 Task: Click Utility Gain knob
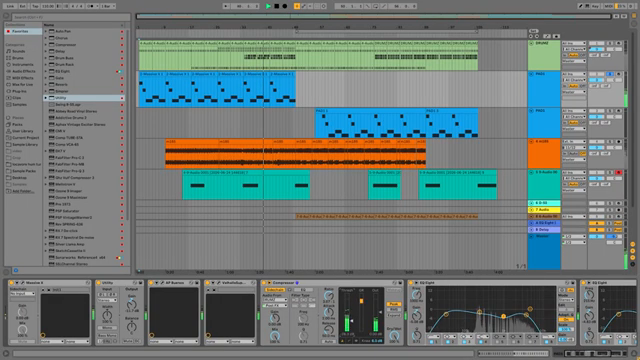(x=131, y=304)
